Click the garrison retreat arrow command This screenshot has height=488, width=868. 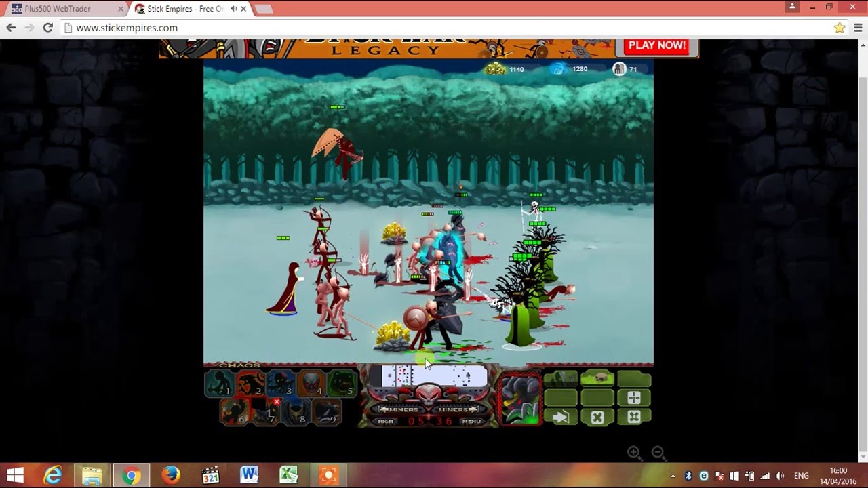click(561, 417)
